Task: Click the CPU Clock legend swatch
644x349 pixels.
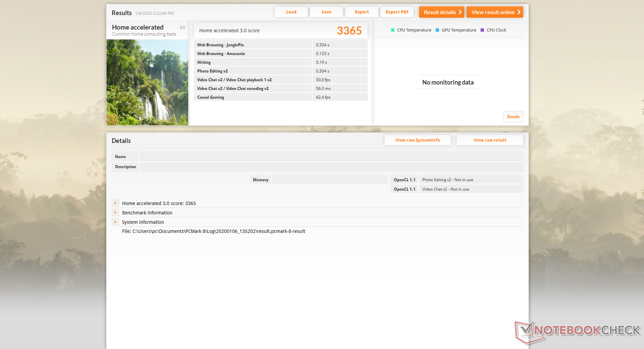Action: [482, 30]
